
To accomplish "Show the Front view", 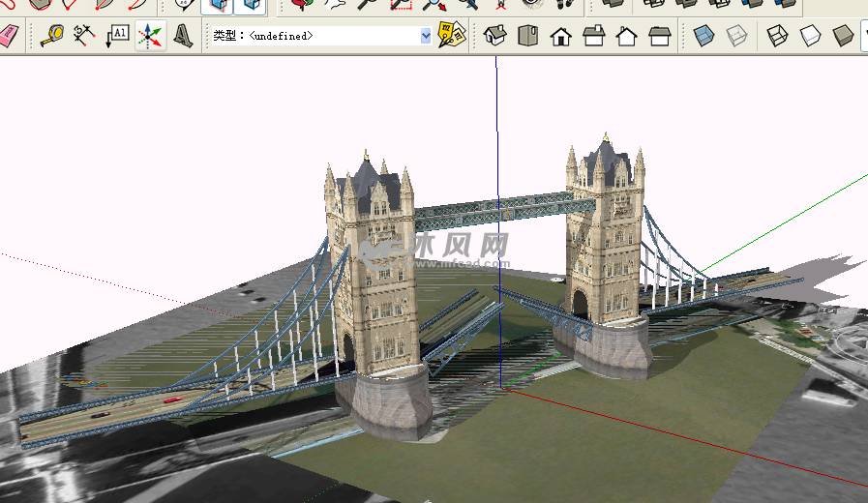I will [x=561, y=37].
